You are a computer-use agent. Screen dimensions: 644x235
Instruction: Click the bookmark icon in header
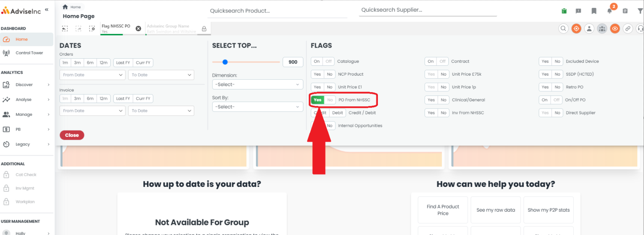(594, 11)
